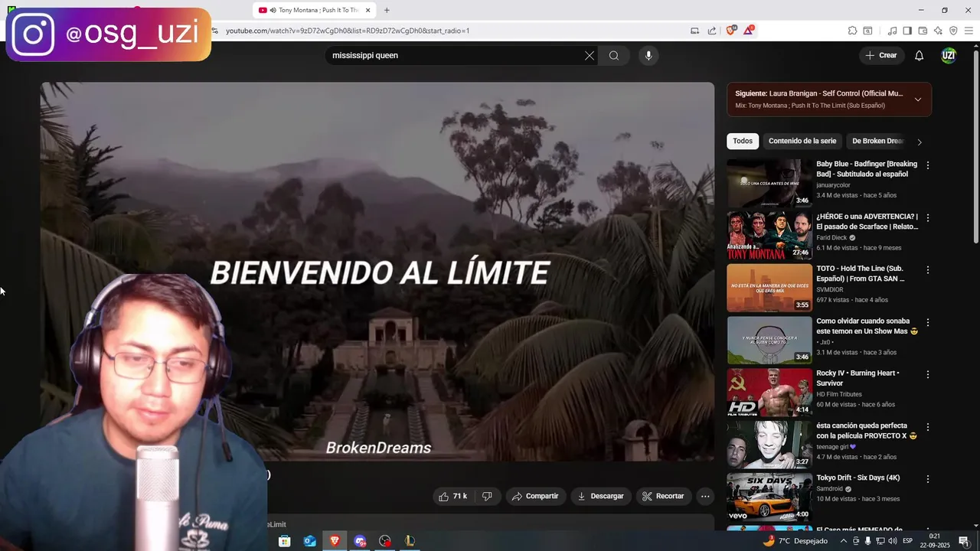Open the media control music note icon
Viewport: 980px width, 551px height.
pos(892,31)
